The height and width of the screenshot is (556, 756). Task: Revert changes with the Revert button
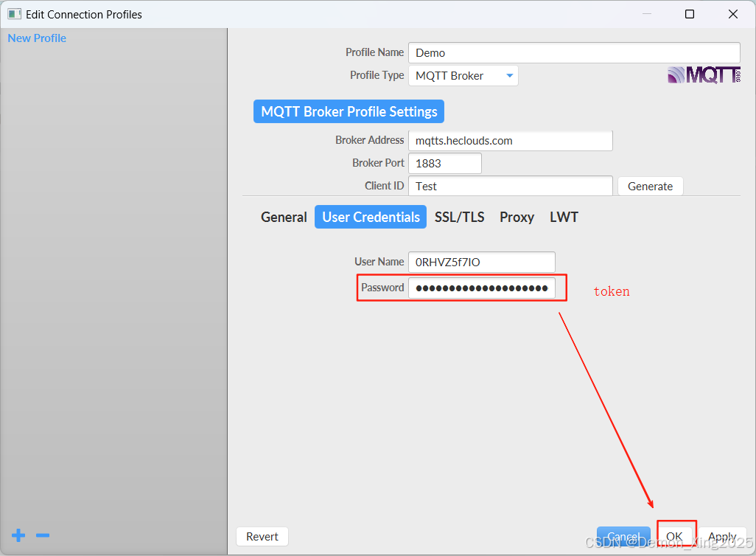262,537
